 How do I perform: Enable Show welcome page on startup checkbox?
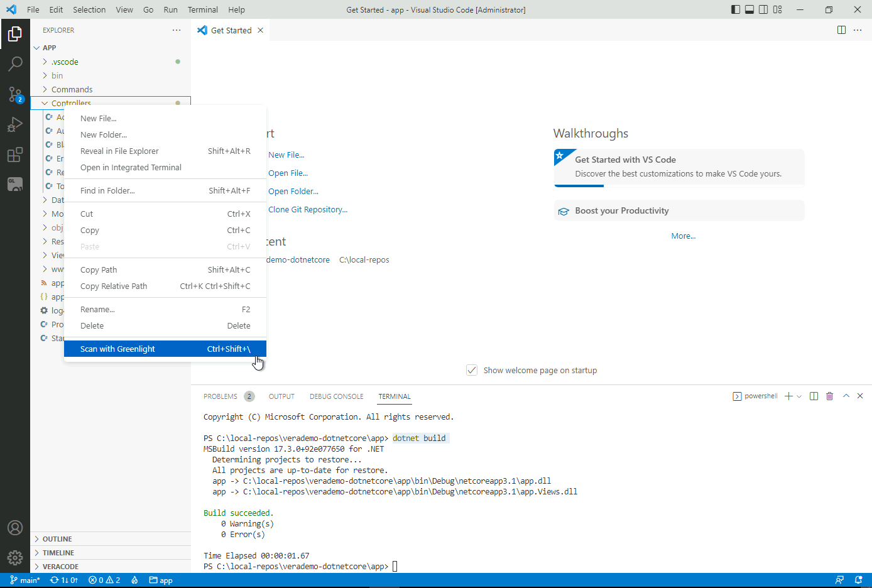[x=472, y=370]
